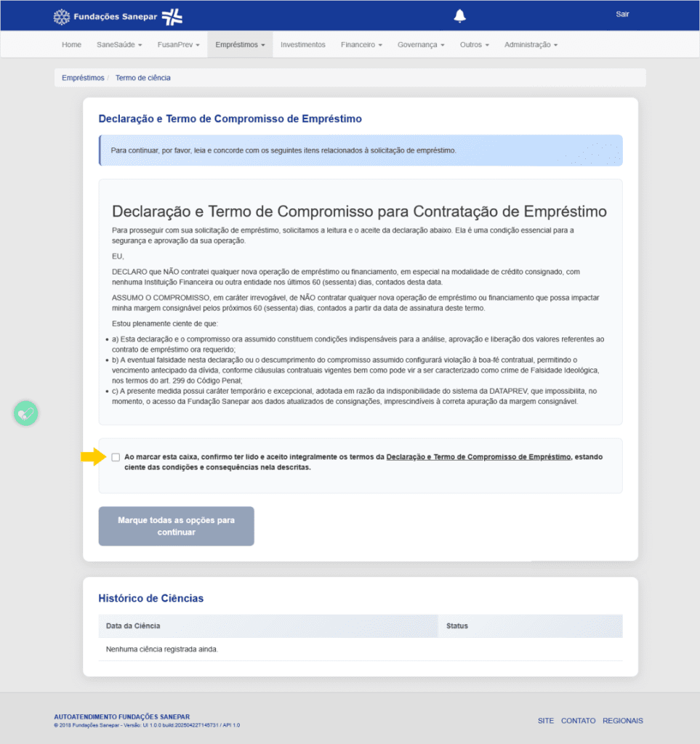The image size is (700, 744).
Task: Click the Fundações Sanepar snowflake logo
Action: 62,17
